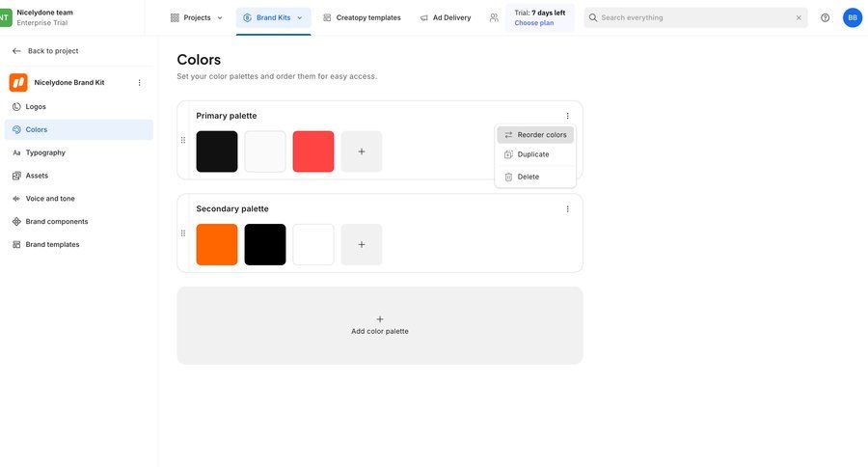Open the Secondary palette three-dot menu
This screenshot has height=467, width=868.
click(x=567, y=208)
